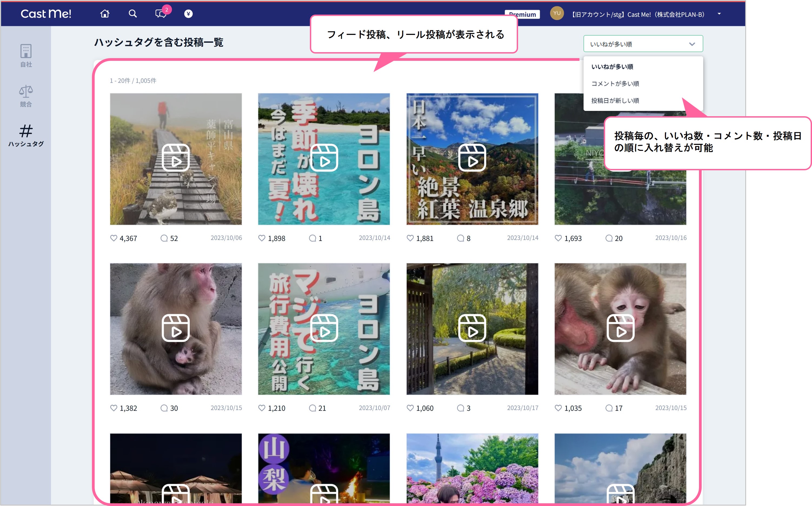Click the yen coin icon
Viewport: 812px width, 506px height.
coord(188,14)
